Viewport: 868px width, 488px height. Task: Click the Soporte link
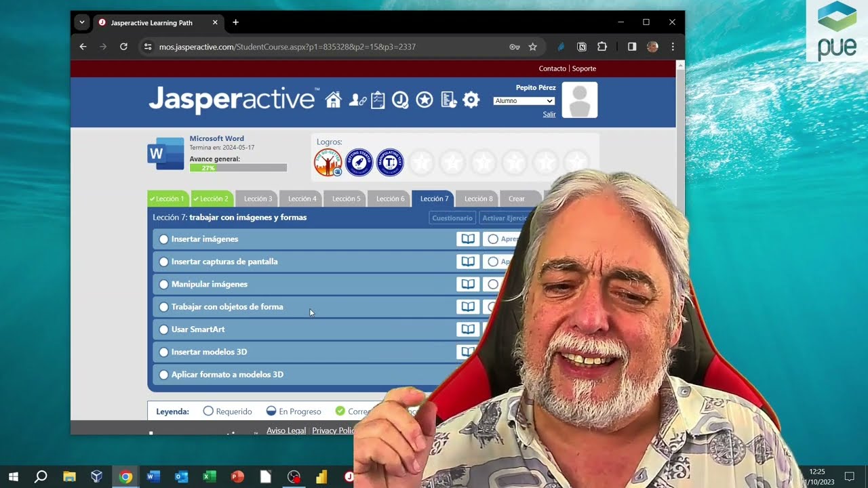[x=584, y=68]
